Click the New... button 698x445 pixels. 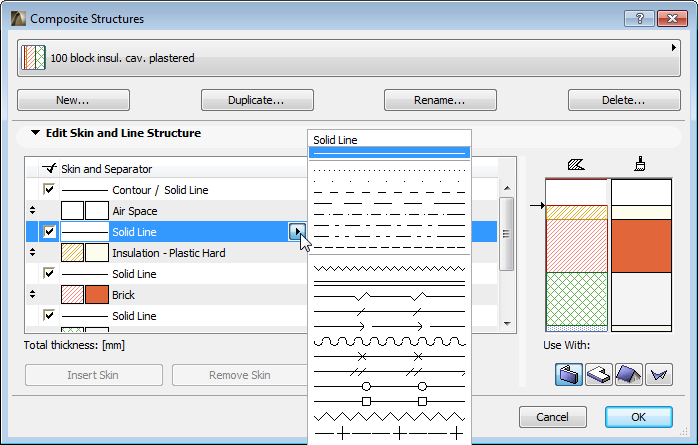73,100
